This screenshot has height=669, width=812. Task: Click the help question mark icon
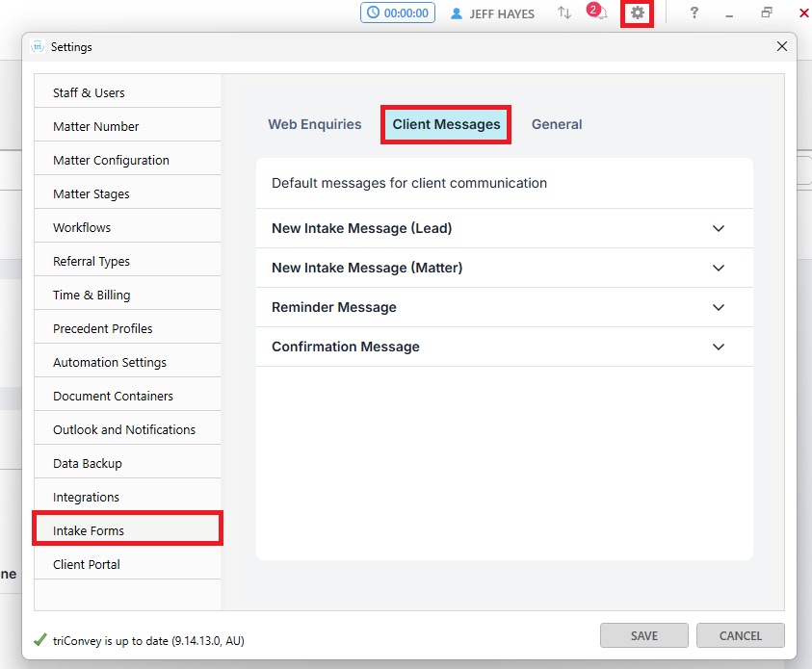[x=694, y=13]
